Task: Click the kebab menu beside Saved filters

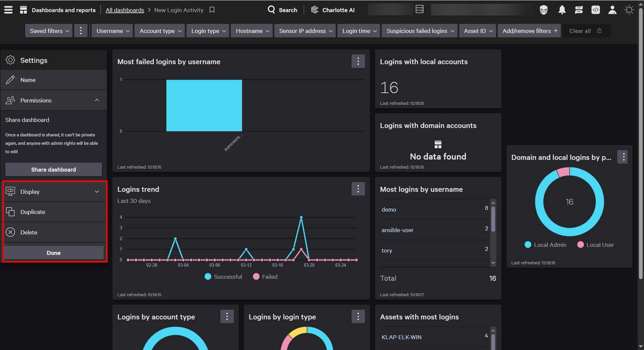Action: click(80, 31)
